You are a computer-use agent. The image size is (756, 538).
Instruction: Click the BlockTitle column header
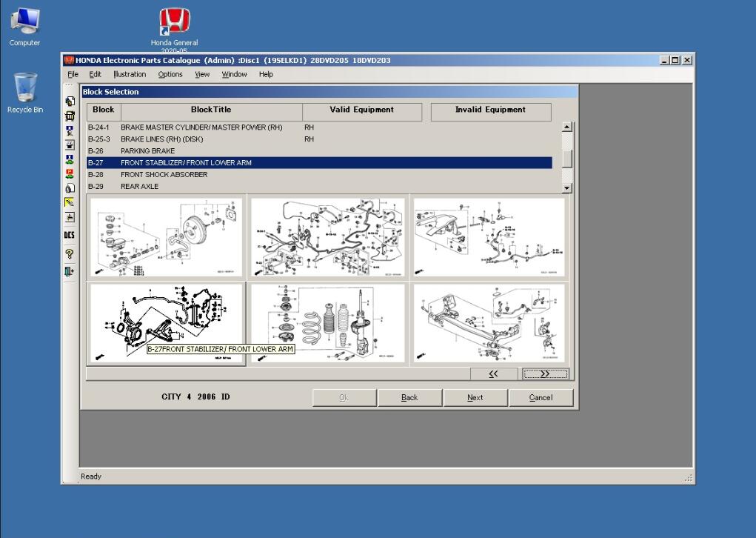pyautogui.click(x=211, y=111)
